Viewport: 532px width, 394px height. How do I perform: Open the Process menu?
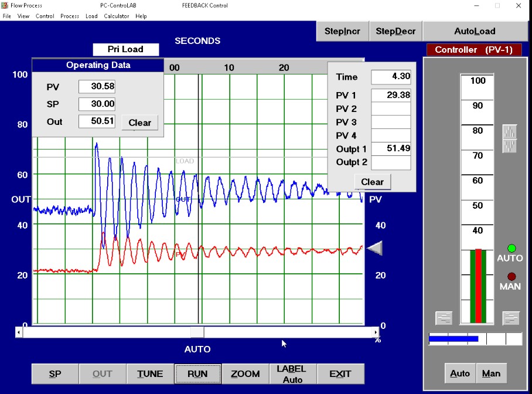coord(70,16)
